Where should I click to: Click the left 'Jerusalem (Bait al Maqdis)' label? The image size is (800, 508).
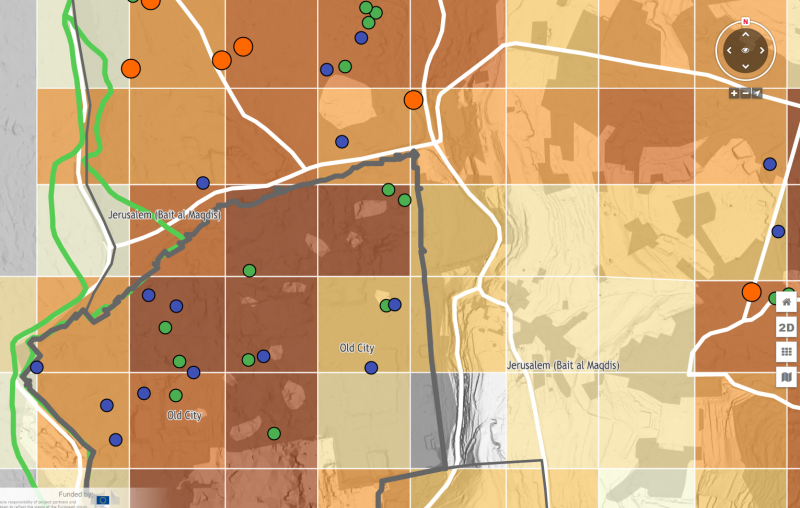(163, 215)
